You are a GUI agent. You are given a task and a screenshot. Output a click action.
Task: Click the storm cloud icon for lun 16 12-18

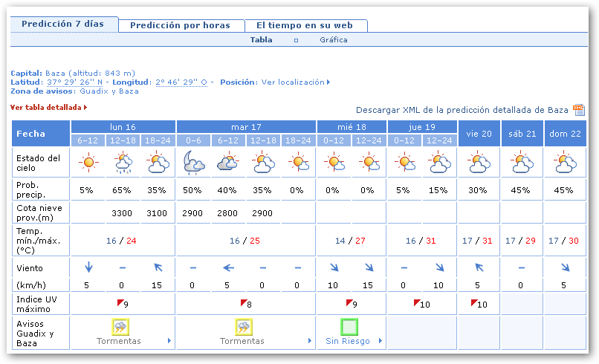click(x=122, y=161)
